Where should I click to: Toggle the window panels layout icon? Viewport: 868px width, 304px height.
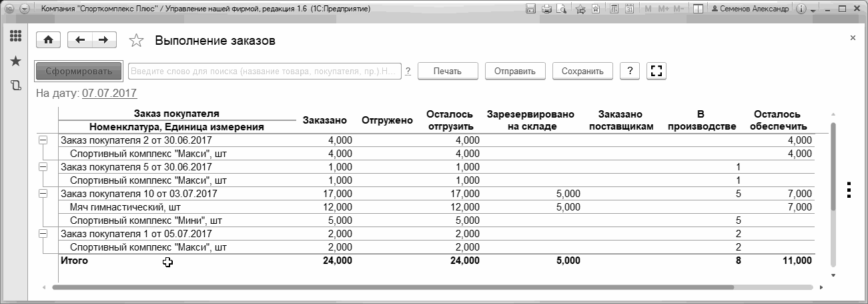698,9
